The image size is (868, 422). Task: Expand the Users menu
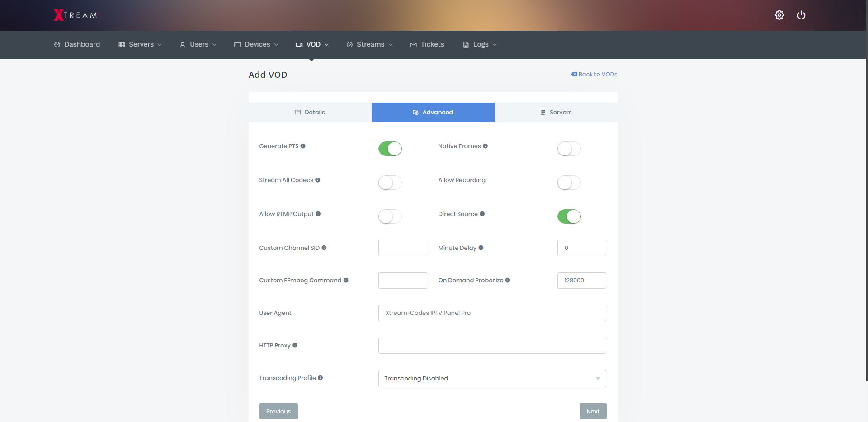[198, 44]
